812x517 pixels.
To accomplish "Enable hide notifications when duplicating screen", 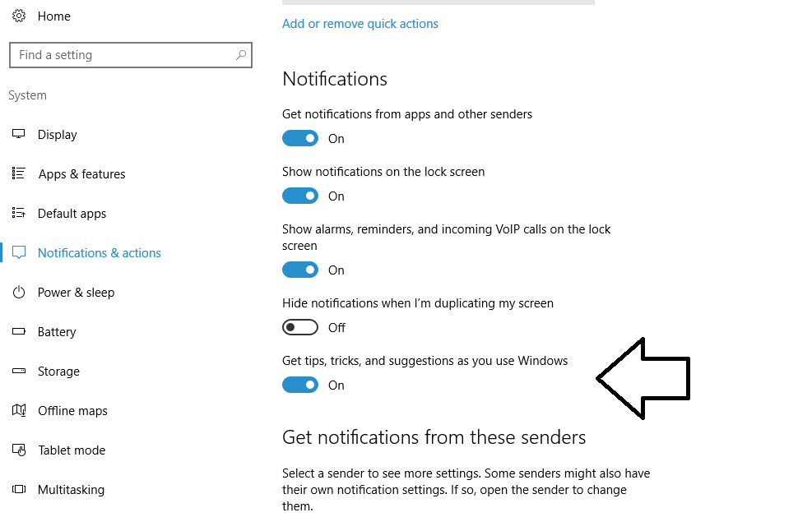I will [300, 328].
